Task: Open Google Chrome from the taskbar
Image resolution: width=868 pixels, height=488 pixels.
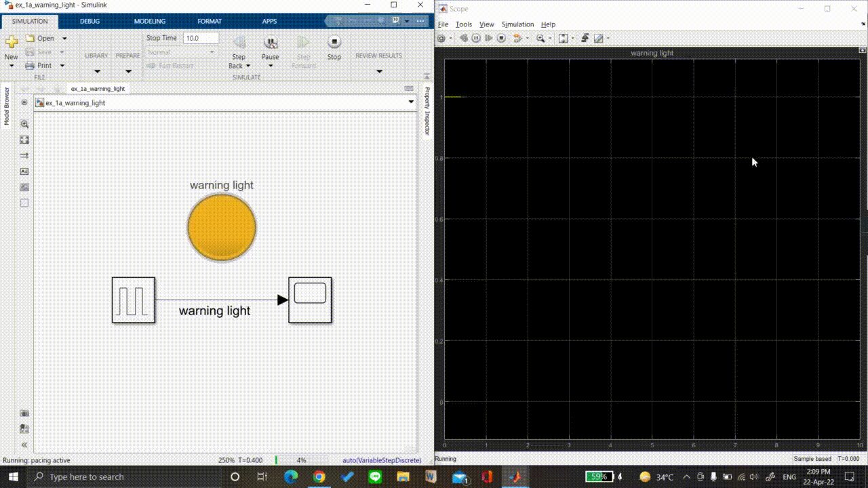Action: coord(319,477)
